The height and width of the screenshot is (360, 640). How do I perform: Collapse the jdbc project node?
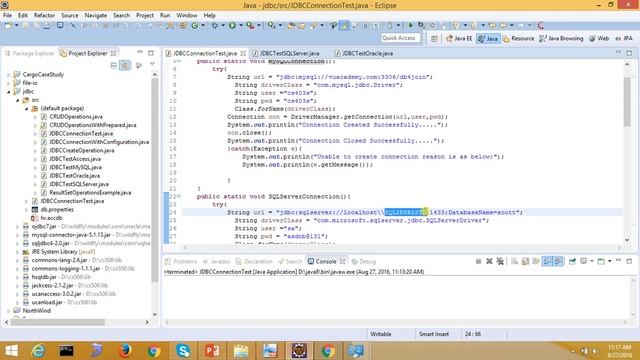click(9, 92)
